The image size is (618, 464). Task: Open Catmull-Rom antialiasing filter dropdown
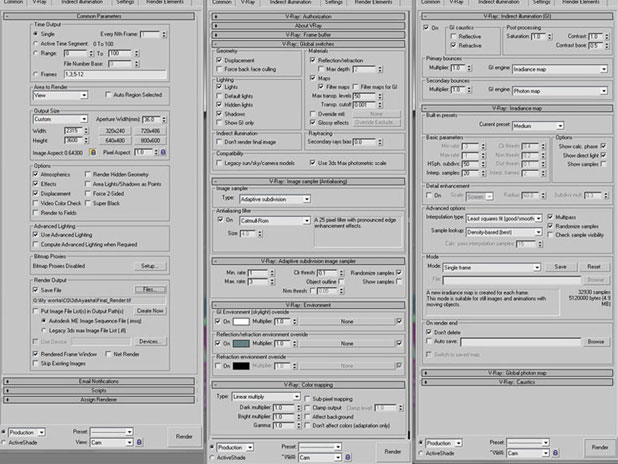click(275, 221)
